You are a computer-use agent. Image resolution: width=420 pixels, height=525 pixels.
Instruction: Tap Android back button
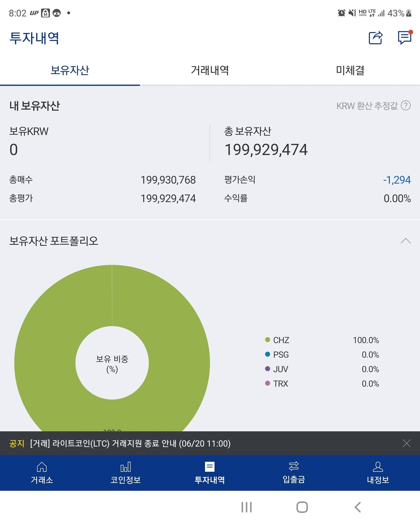(358, 507)
